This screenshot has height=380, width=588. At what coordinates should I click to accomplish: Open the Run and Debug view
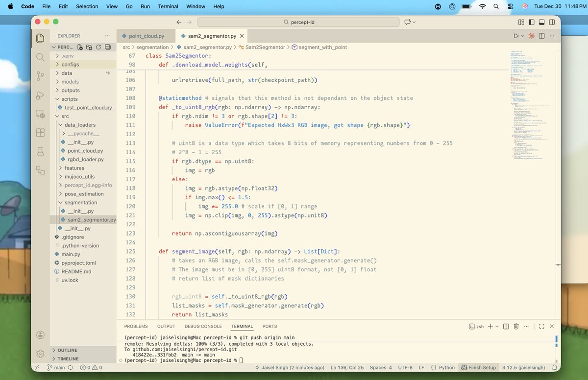(40, 95)
